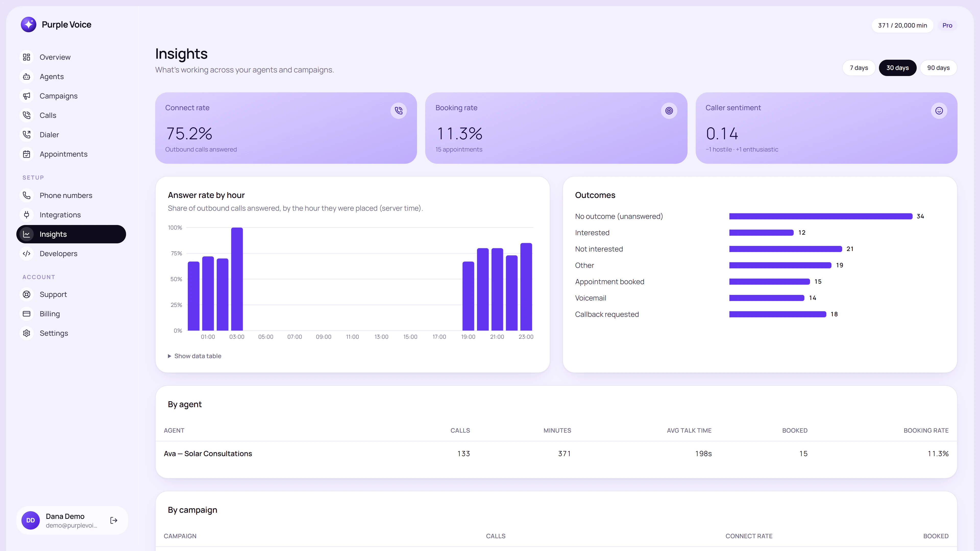Click the Ava — Solar Consultations row

click(x=556, y=454)
